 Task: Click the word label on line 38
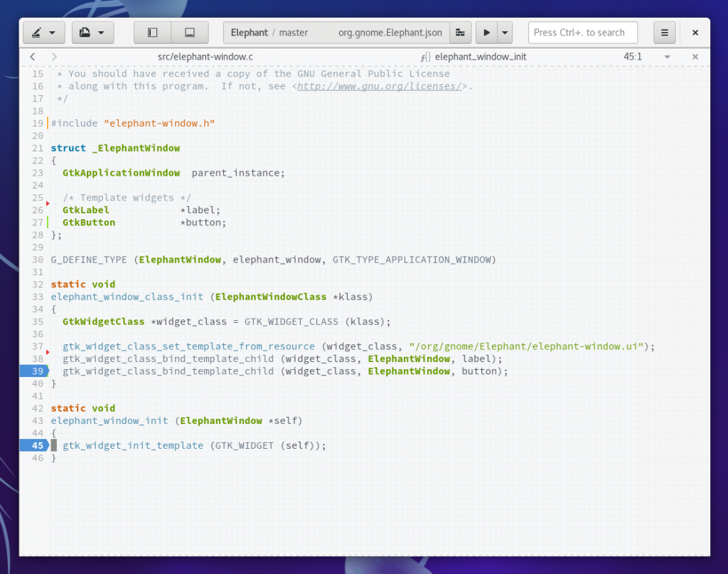click(x=476, y=358)
